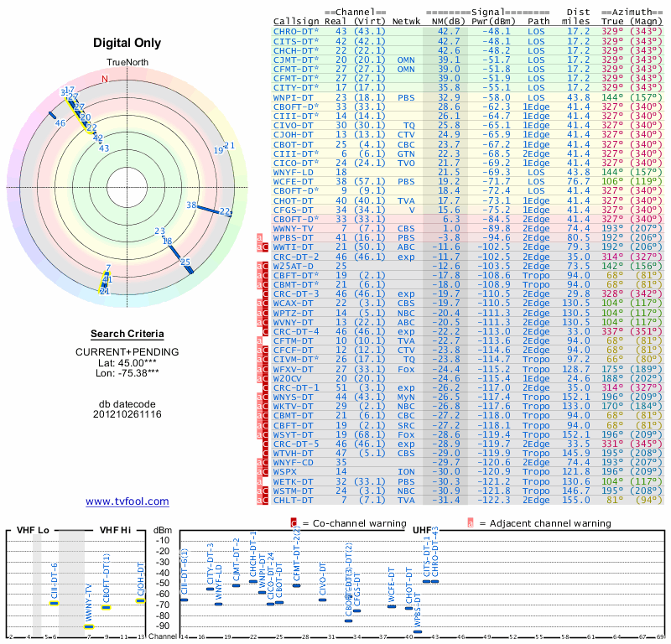
Task: Click the CIVO-DT bar in the UHF chart
Action: [x=322, y=600]
